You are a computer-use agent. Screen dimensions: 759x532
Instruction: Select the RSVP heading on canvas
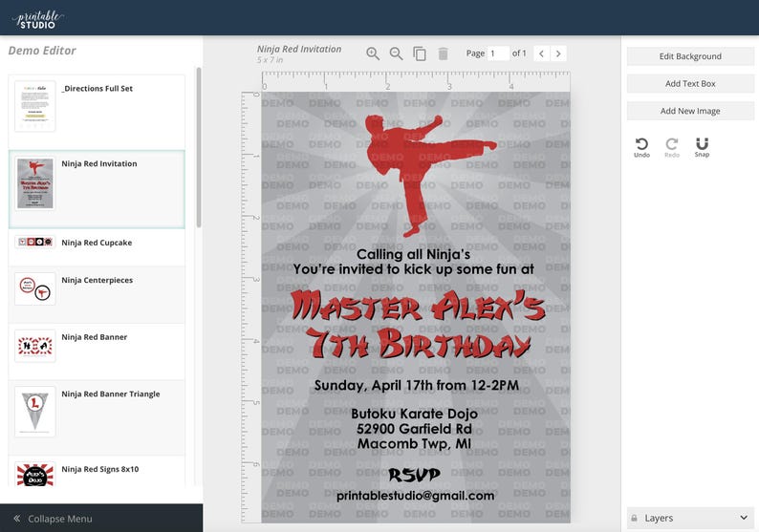tap(415, 475)
